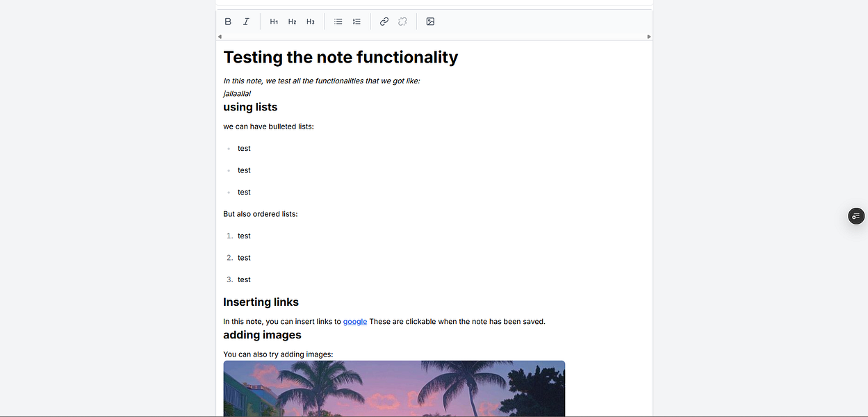Viewport: 868px width, 417px height.
Task: Insert an ordered list via toolbar icon
Action: (357, 22)
